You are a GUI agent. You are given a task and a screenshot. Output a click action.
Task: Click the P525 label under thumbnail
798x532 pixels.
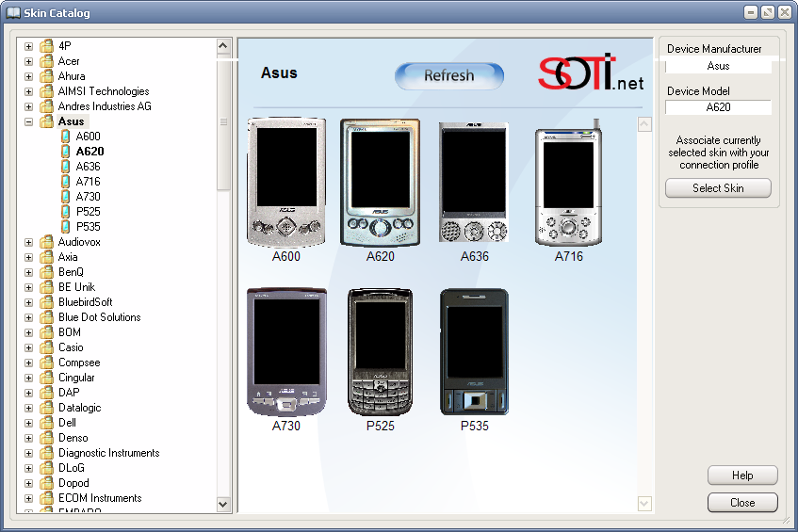point(381,426)
